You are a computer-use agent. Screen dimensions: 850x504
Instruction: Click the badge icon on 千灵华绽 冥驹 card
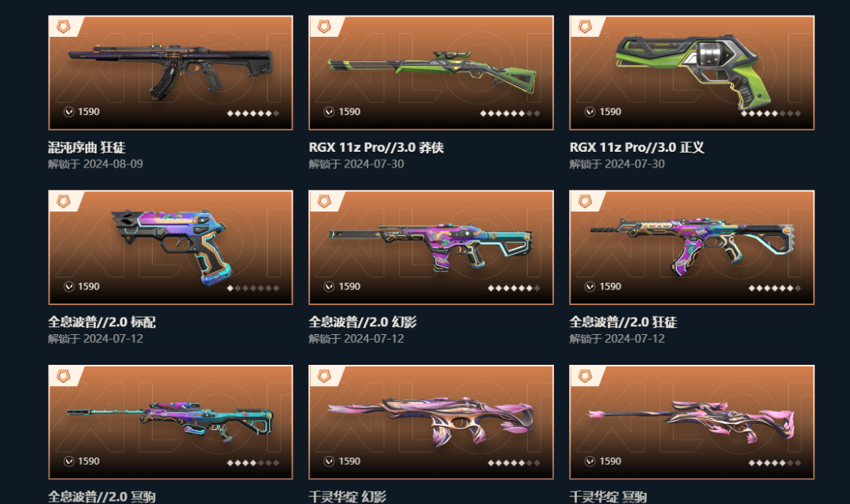coord(585,377)
